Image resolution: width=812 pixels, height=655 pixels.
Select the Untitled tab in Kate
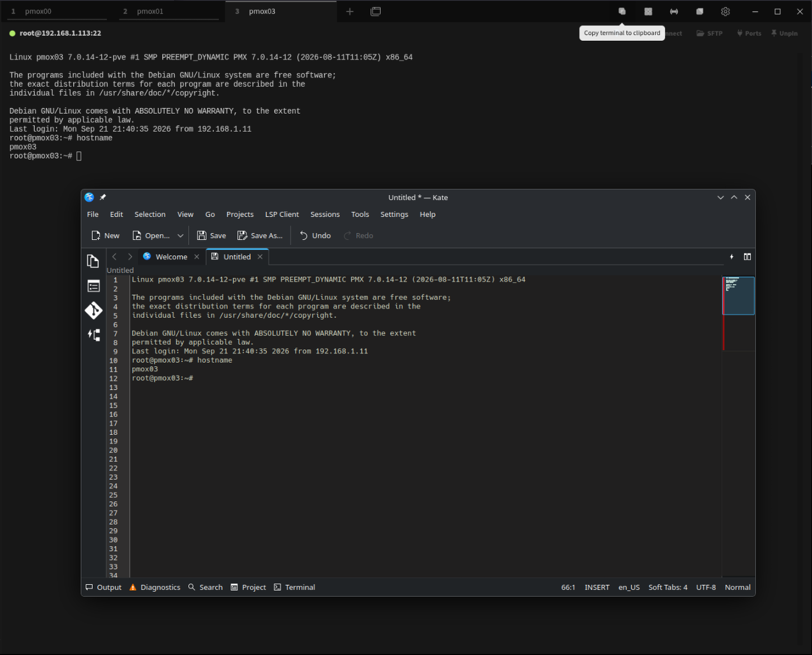point(237,257)
